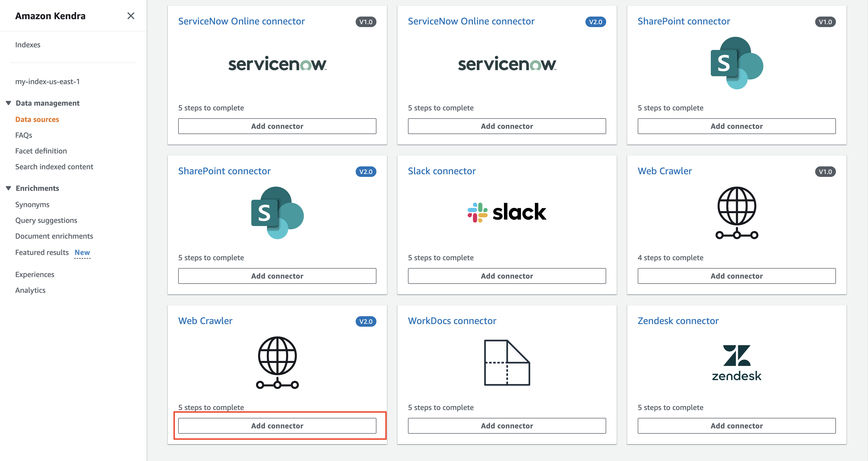Open the WorkDocs connector title link
The image size is (868, 461).
click(452, 321)
